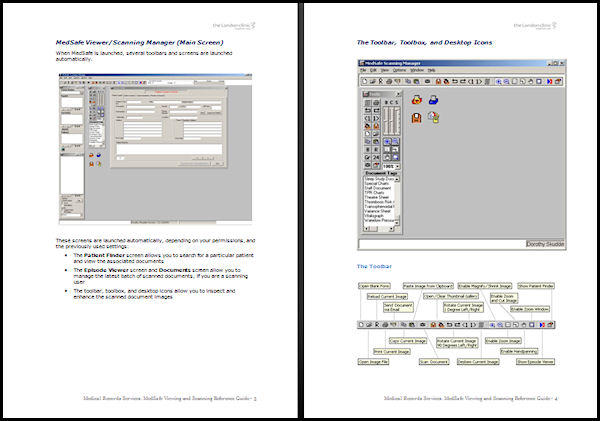
Task: Adjust the S slider in the toolbox
Action: (x=396, y=121)
